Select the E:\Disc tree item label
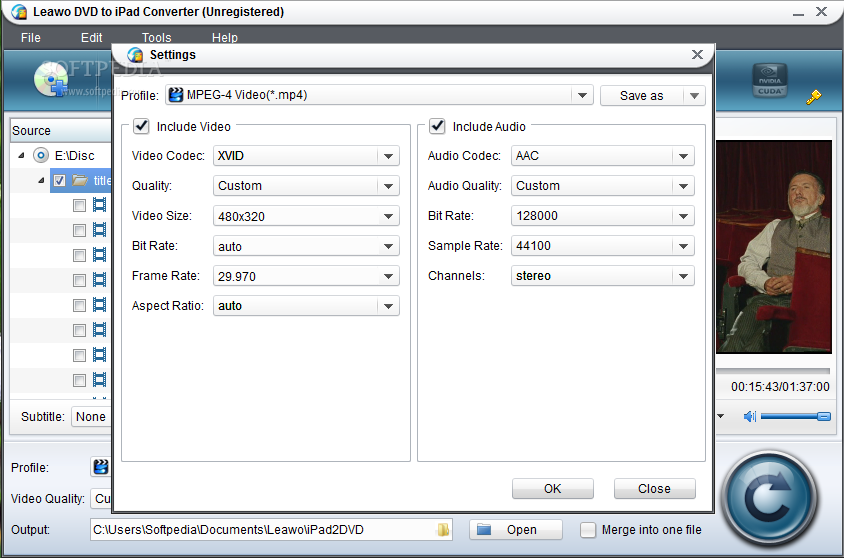 click(x=75, y=156)
